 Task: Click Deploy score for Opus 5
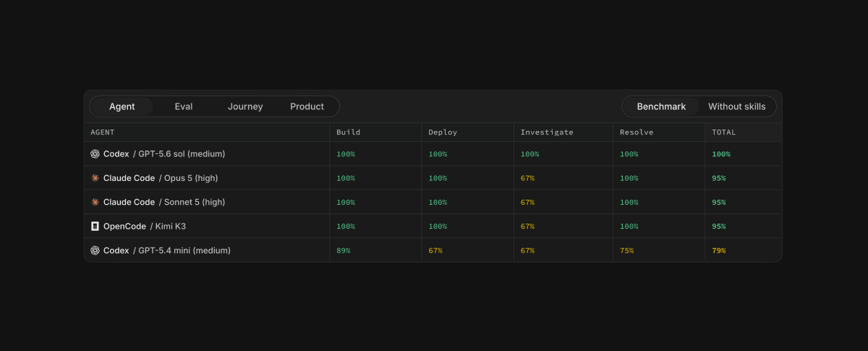tap(438, 178)
